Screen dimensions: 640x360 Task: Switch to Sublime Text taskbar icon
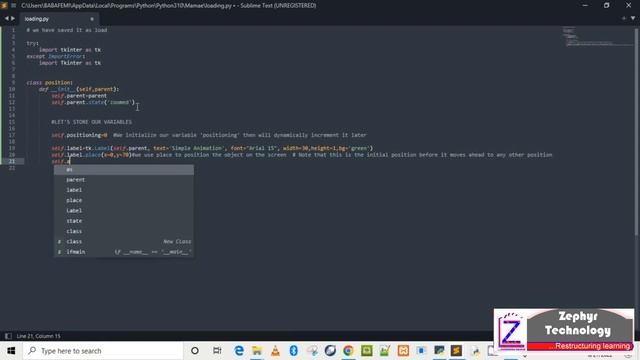pyautogui.click(x=456, y=351)
